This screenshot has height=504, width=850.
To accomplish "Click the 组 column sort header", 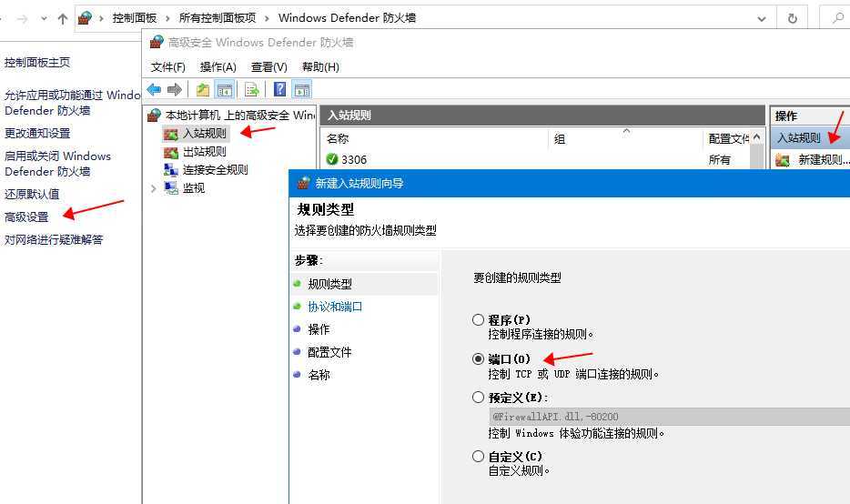I will click(x=625, y=138).
